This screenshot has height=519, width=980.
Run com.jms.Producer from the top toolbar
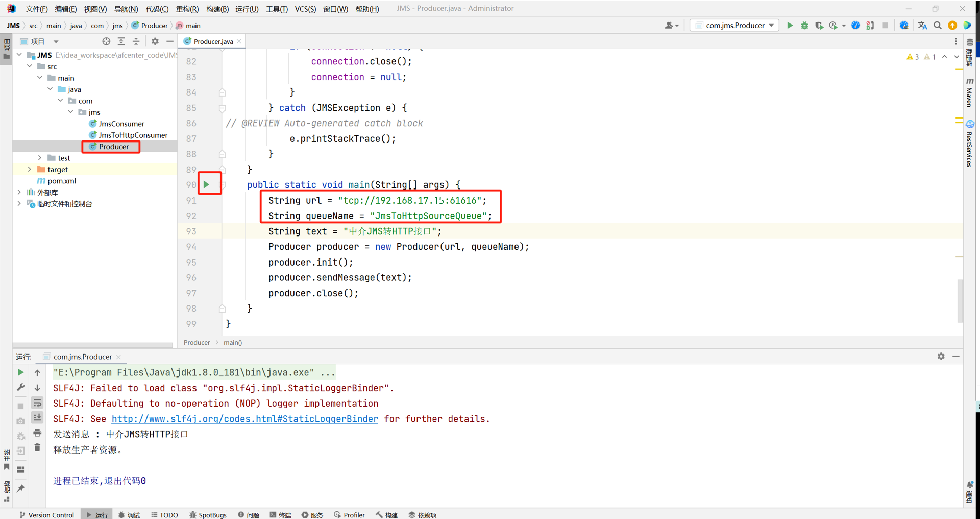(x=790, y=26)
